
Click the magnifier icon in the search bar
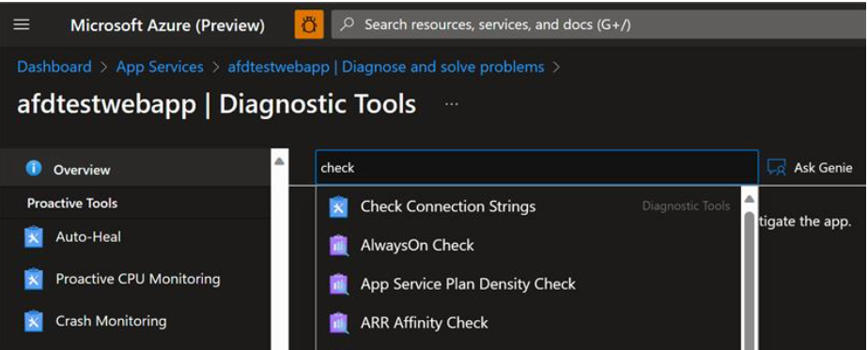[x=347, y=25]
